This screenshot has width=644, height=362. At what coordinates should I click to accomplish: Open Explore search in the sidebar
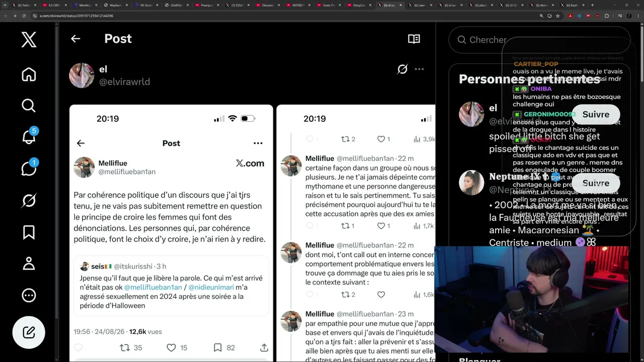(29, 106)
